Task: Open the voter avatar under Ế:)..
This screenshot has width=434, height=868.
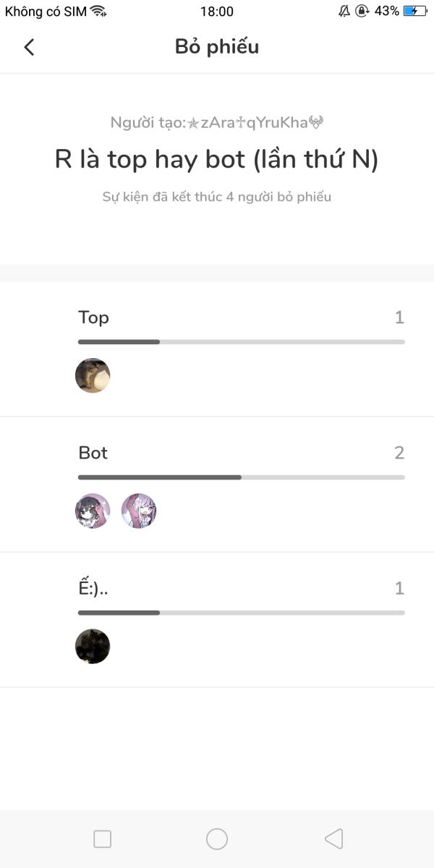Action: [x=93, y=646]
